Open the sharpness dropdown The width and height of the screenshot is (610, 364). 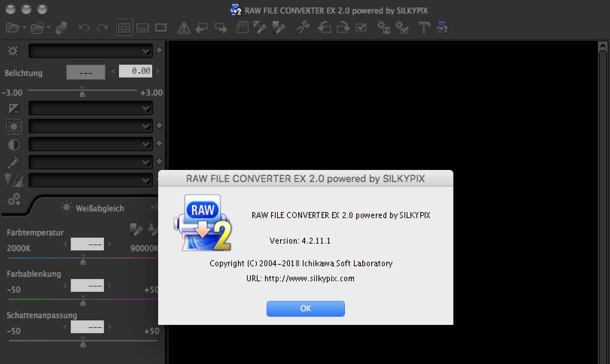click(x=91, y=180)
